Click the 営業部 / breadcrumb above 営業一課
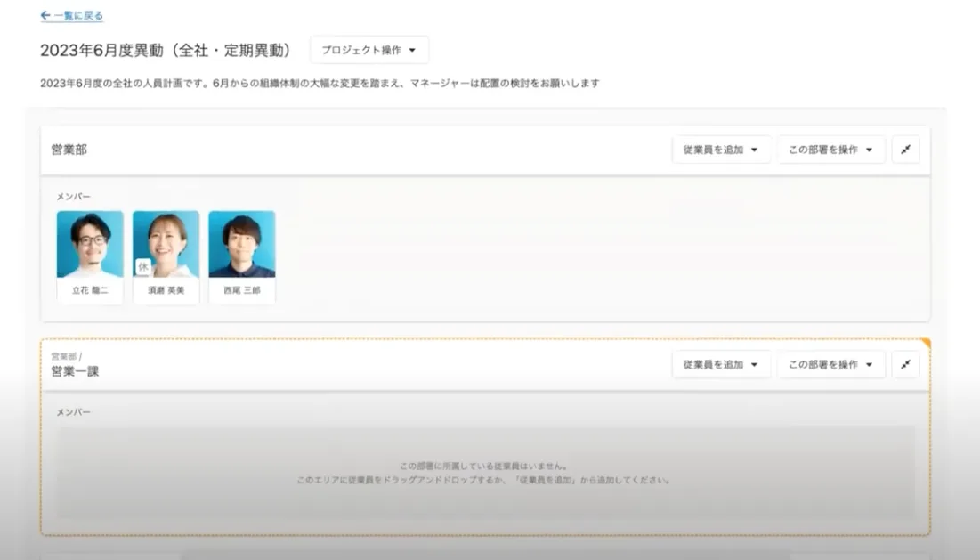The width and height of the screenshot is (980, 560). 66,357
